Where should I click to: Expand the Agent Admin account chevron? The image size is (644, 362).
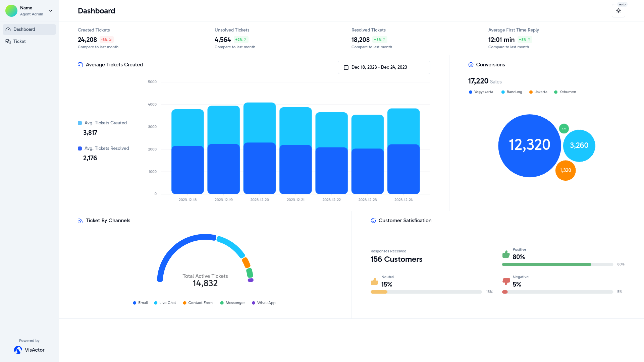pyautogui.click(x=51, y=11)
